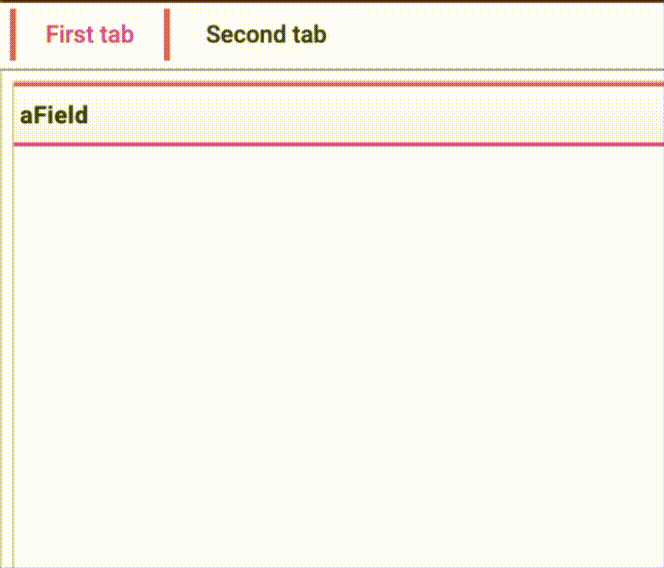
Task: Select the center of the empty table area
Action: click(x=338, y=355)
